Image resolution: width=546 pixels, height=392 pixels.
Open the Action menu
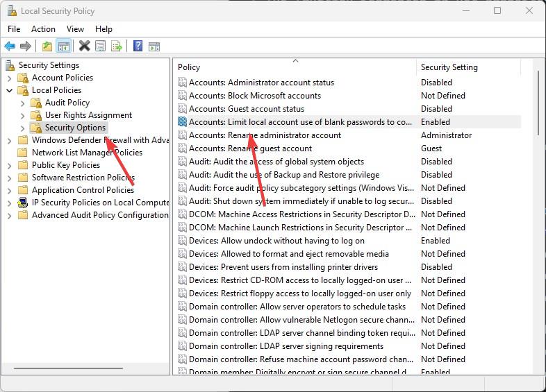click(43, 29)
